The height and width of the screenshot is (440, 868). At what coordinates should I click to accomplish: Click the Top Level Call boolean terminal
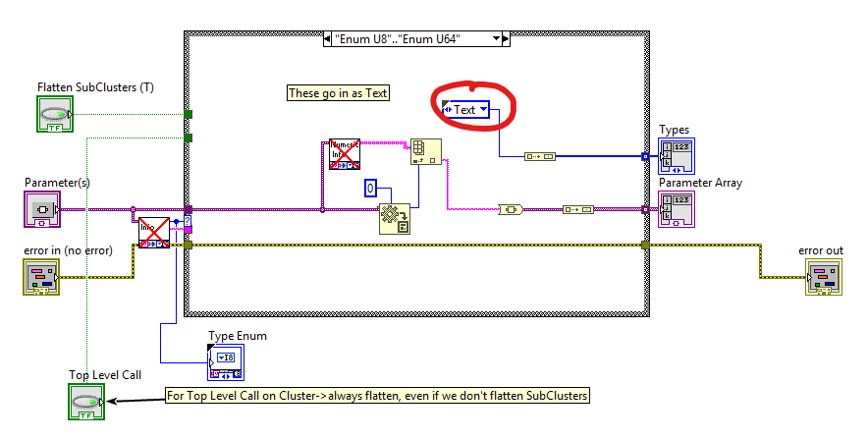(86, 401)
